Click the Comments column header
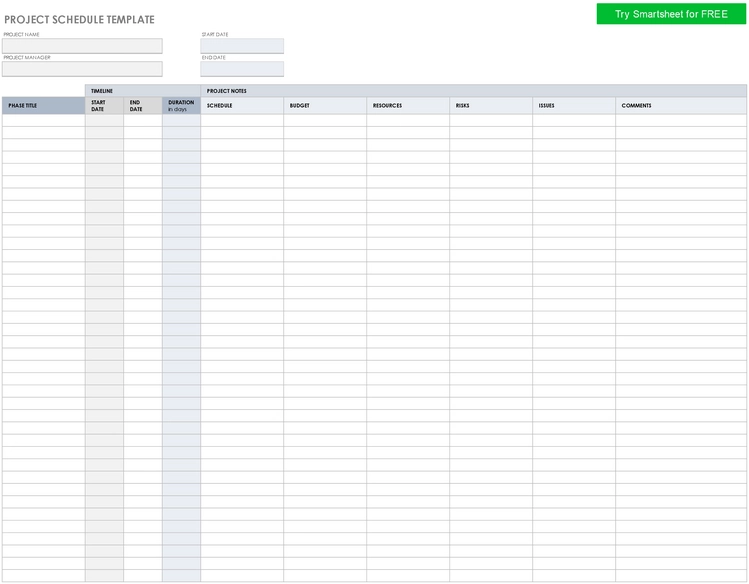 click(x=681, y=106)
